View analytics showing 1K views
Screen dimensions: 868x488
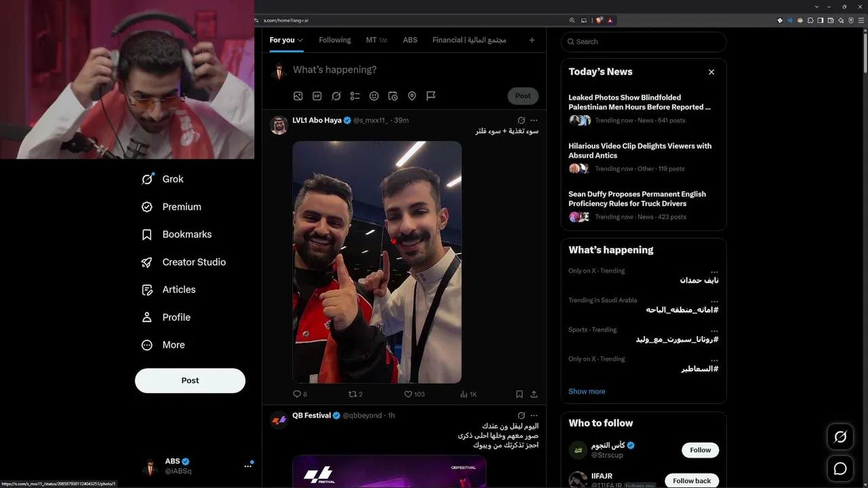(468, 394)
